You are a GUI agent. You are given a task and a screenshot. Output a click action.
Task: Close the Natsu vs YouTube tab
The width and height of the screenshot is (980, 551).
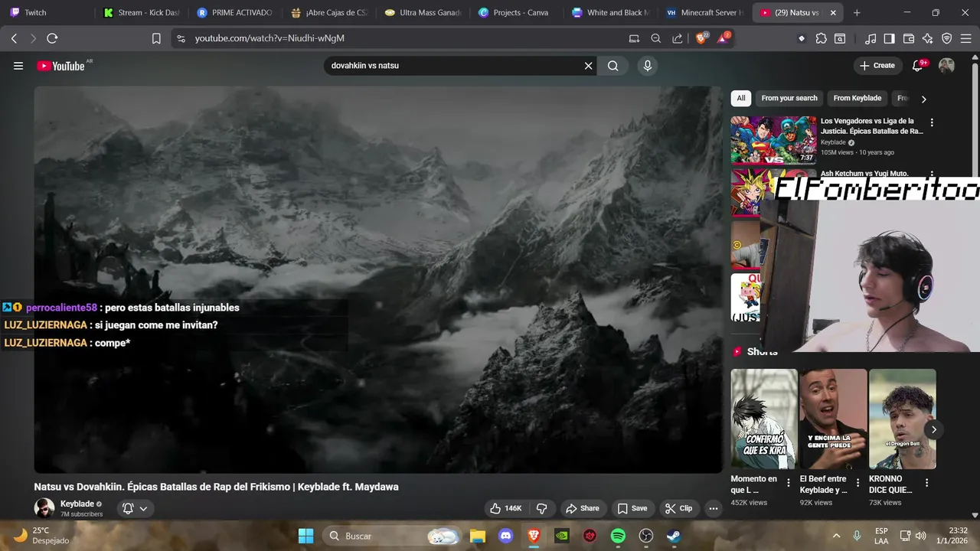(833, 12)
